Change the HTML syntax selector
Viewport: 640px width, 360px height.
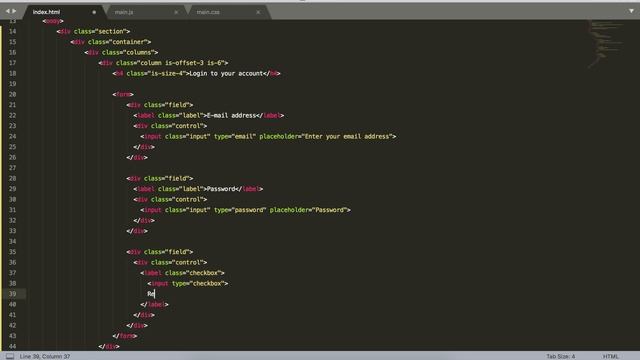tap(611, 356)
